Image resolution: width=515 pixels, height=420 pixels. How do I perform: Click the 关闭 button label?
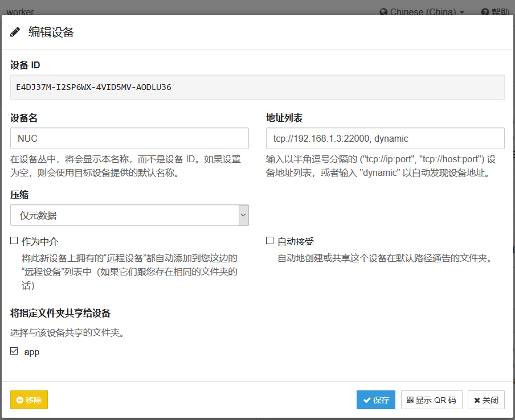(491, 400)
